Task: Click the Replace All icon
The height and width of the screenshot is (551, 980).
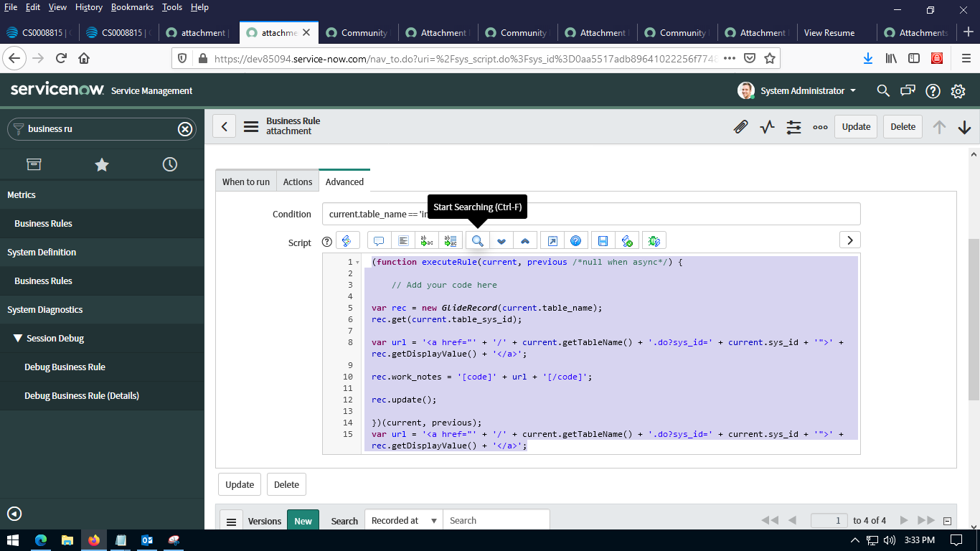Action: pyautogui.click(x=451, y=240)
